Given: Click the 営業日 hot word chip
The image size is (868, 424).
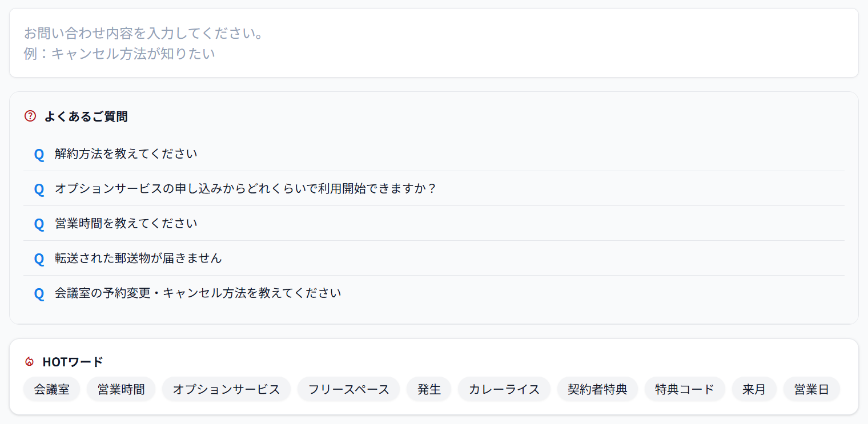Looking at the screenshot, I should (811, 389).
